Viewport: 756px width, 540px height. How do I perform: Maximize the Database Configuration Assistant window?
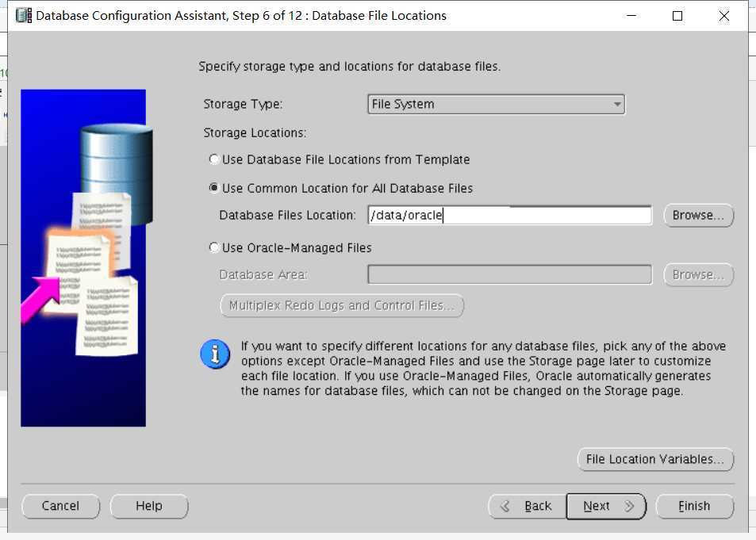677,16
